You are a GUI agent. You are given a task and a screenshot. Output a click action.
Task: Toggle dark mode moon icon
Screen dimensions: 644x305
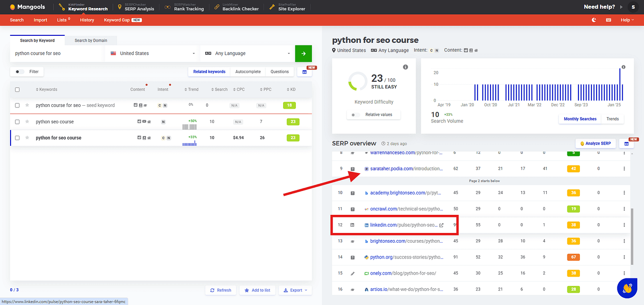click(594, 20)
